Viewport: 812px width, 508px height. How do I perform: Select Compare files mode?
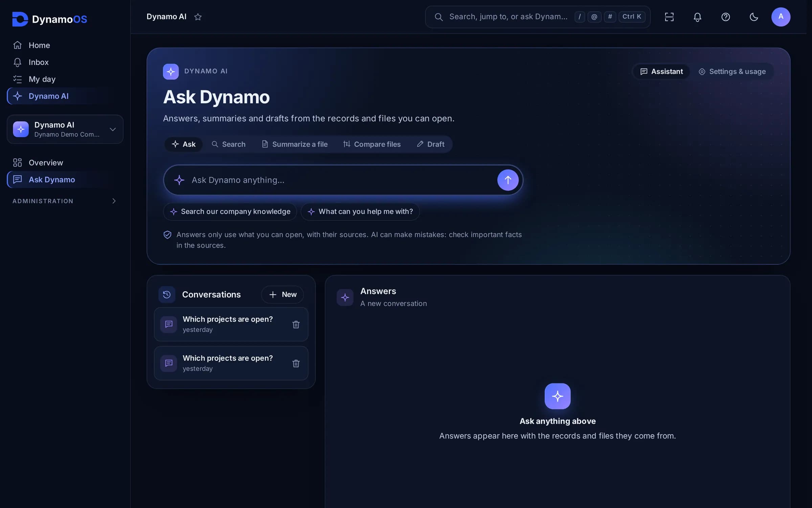pos(372,144)
